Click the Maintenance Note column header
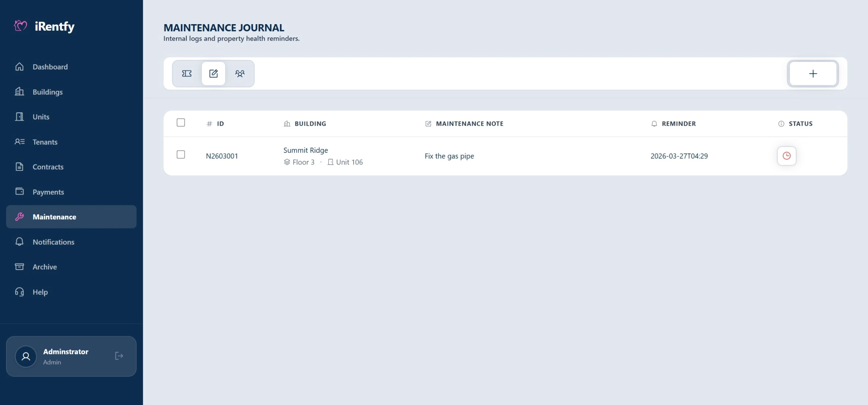 click(x=464, y=124)
